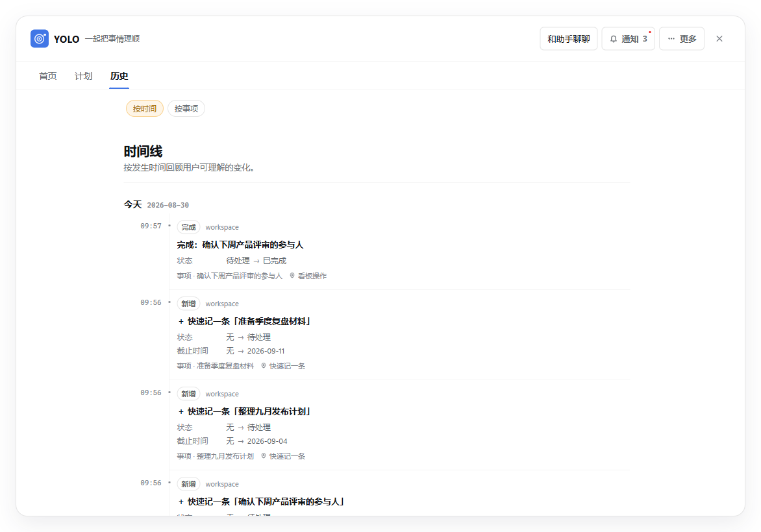Image resolution: width=761 pixels, height=532 pixels.
Task: Click deadline value 2026-09-04
Action: click(267, 441)
